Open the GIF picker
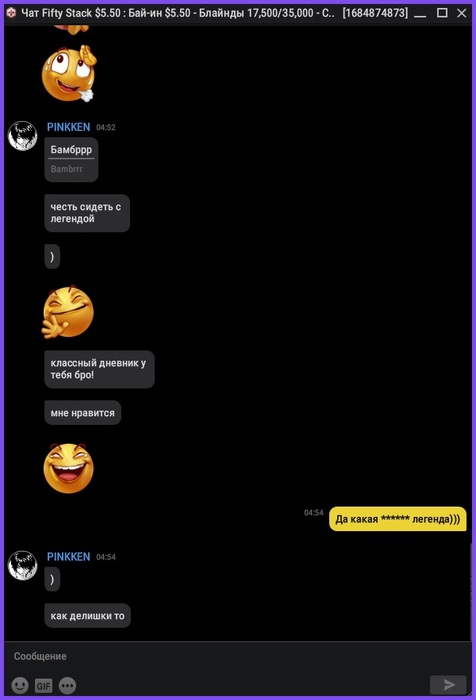 44,685
